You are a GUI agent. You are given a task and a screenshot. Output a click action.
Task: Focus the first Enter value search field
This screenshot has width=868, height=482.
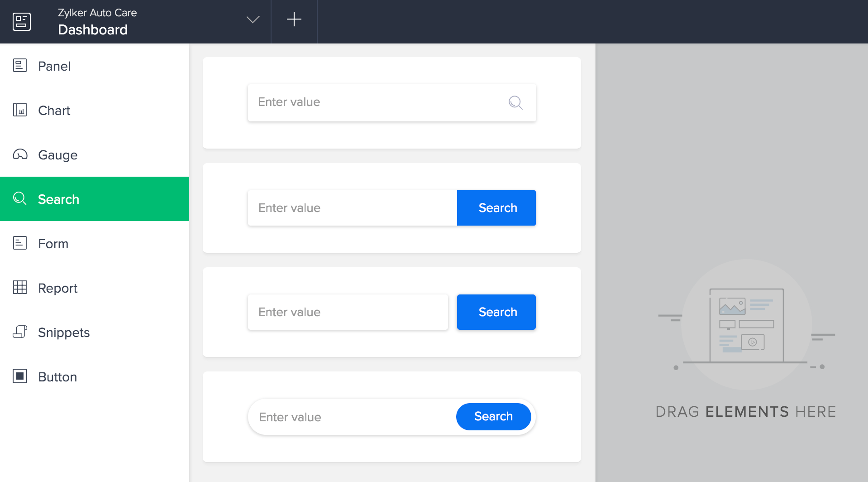pos(376,102)
